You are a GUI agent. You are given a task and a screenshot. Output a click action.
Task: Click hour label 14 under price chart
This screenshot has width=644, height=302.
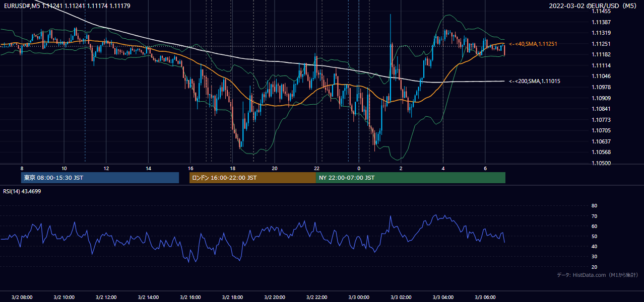(148, 168)
